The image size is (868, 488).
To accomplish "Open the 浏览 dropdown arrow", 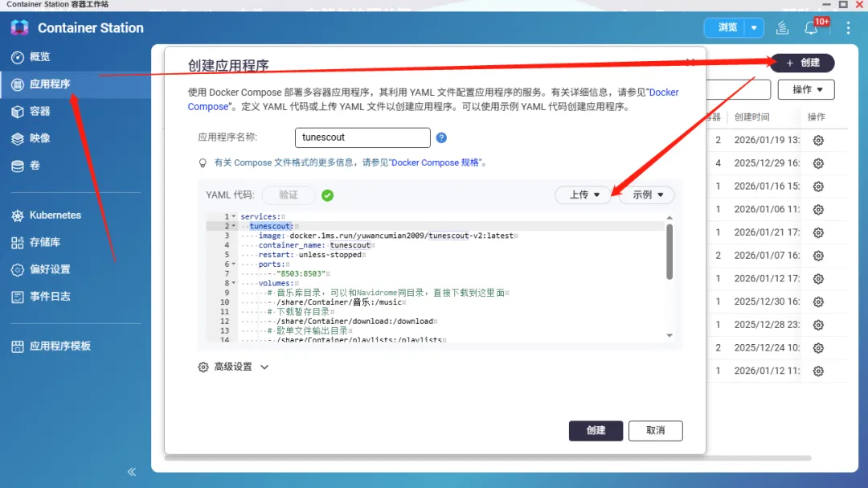I will (x=754, y=27).
